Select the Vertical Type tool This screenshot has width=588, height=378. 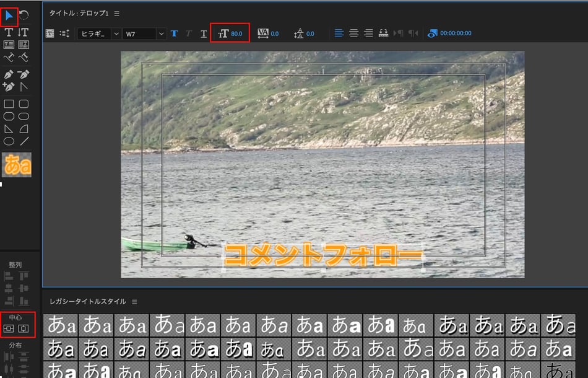click(24, 32)
